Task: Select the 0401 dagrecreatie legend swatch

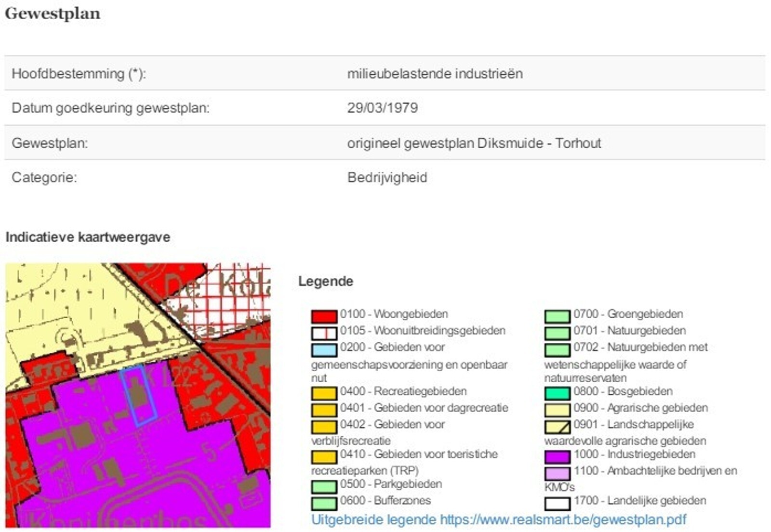Action: coord(324,410)
